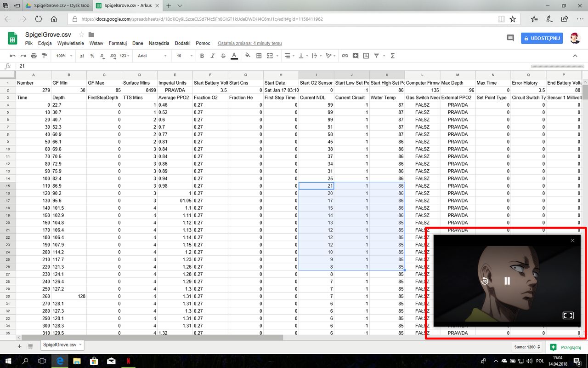Open the 'Ostatnia zmiana: 4 minuty temu' link
Screen dimensions: 588x368
[249, 43]
